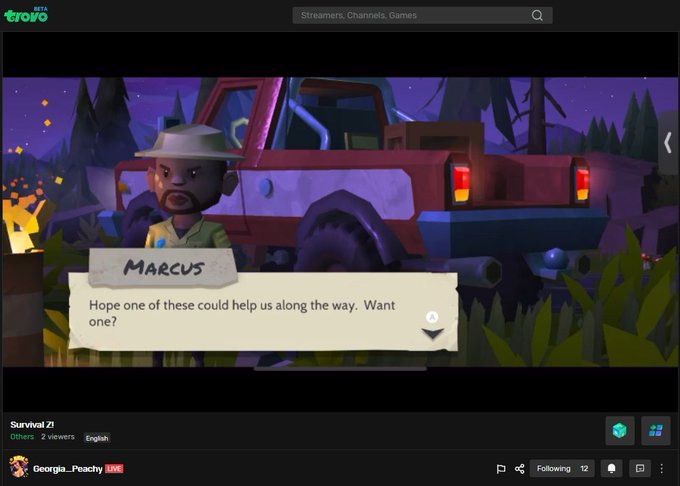Click the Survival Z! stream title

32,424
